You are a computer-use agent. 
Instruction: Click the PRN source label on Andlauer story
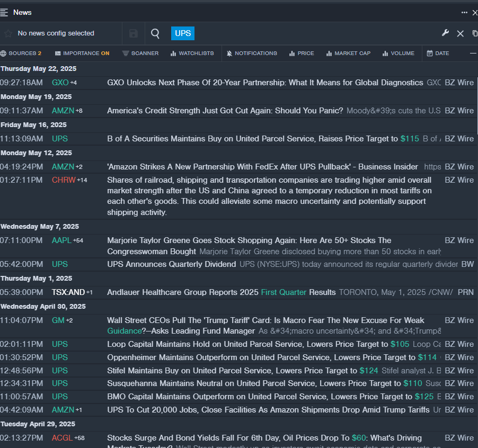click(466, 292)
